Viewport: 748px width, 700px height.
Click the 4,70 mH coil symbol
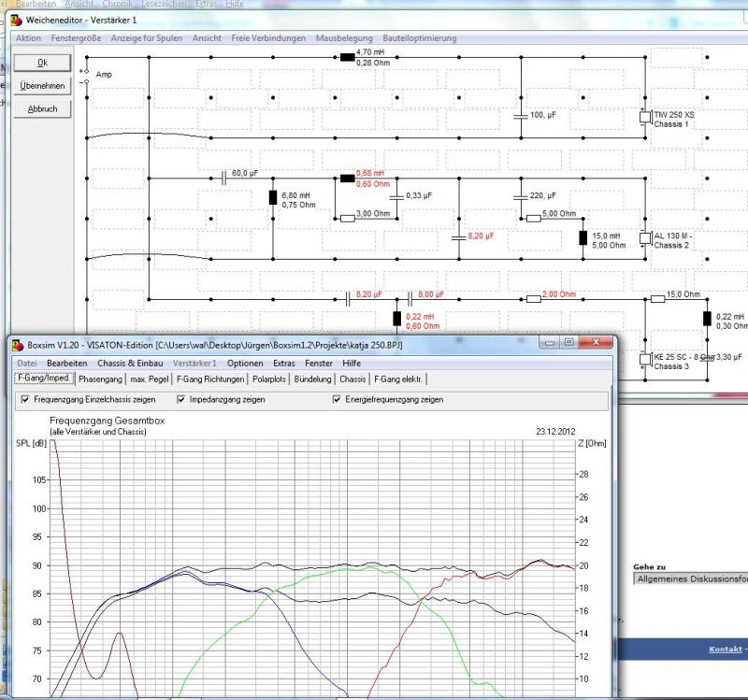(347, 58)
